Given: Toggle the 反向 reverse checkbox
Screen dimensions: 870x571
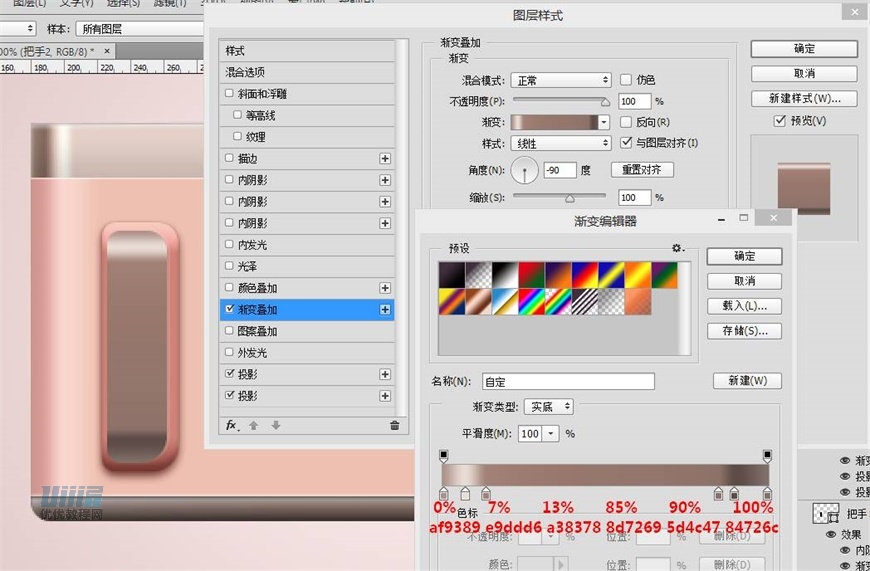Looking at the screenshot, I should coord(626,122).
